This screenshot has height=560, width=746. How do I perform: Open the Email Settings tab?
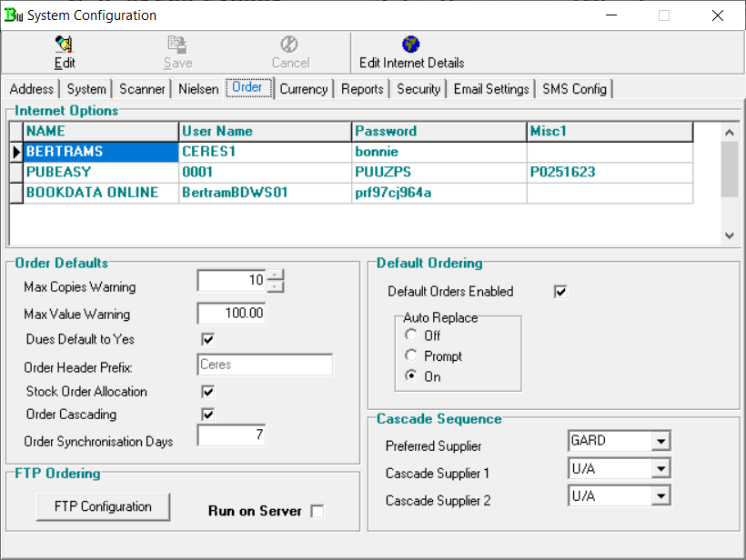[x=491, y=89]
